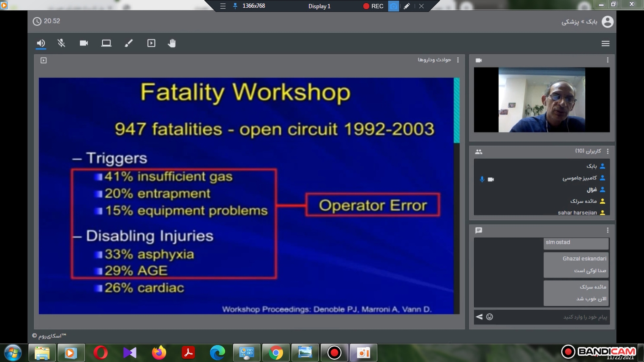
Task: Click the send message arrow icon
Action: 479,317
